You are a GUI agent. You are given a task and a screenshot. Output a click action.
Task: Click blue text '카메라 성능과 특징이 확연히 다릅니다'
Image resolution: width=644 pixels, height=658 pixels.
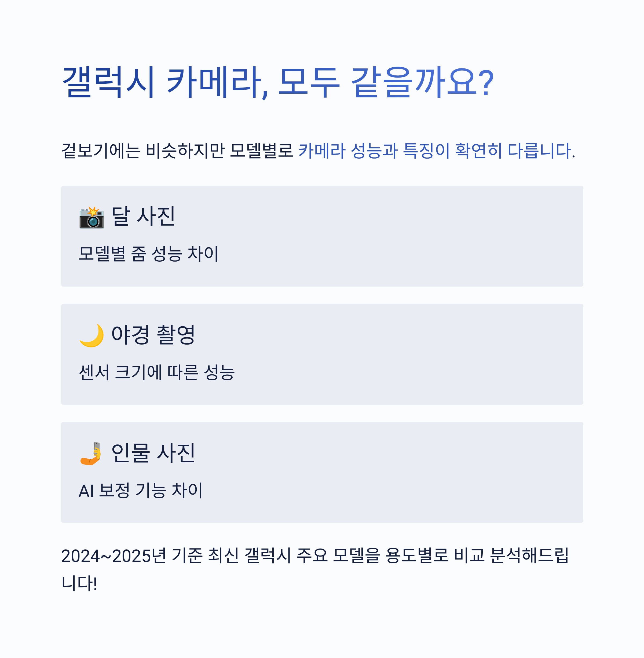[435, 151]
